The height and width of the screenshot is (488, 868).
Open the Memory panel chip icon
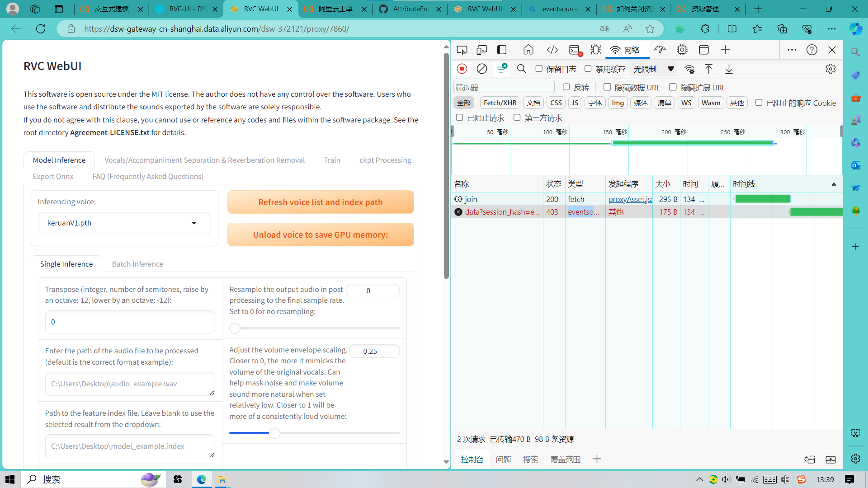click(682, 50)
